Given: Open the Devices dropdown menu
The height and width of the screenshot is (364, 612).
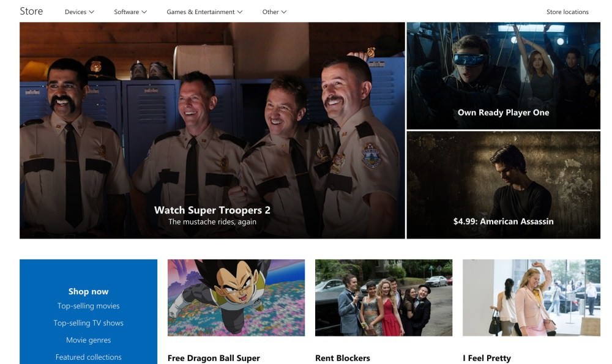Looking at the screenshot, I should 79,12.
